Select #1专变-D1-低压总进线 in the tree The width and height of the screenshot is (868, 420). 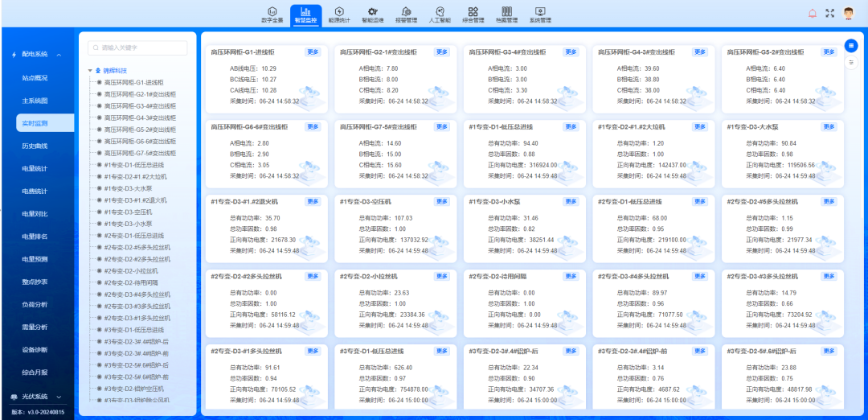point(133,165)
